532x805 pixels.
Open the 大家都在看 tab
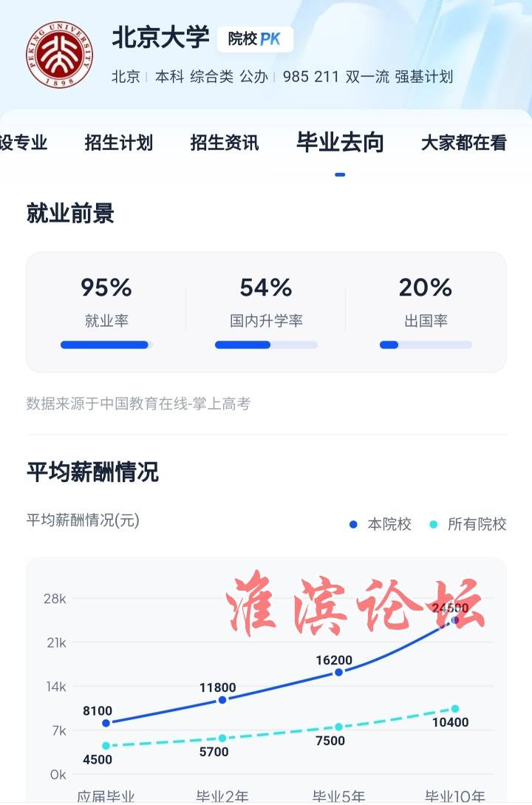464,142
